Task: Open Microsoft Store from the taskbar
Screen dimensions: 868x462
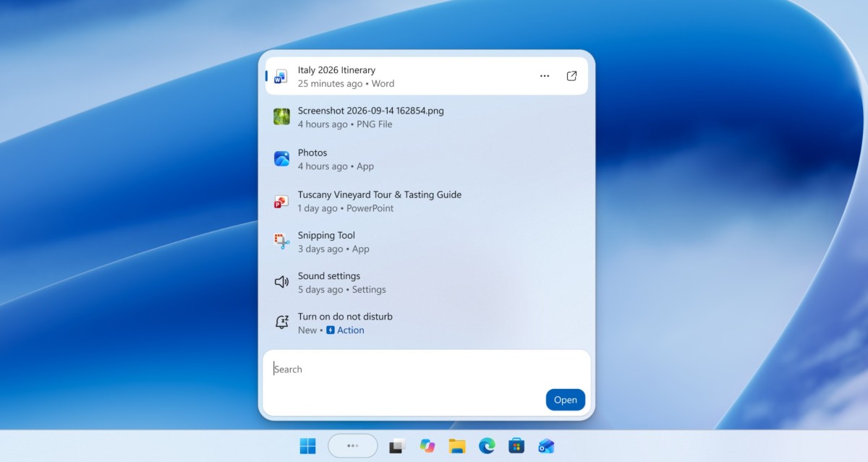Action: tap(516, 446)
